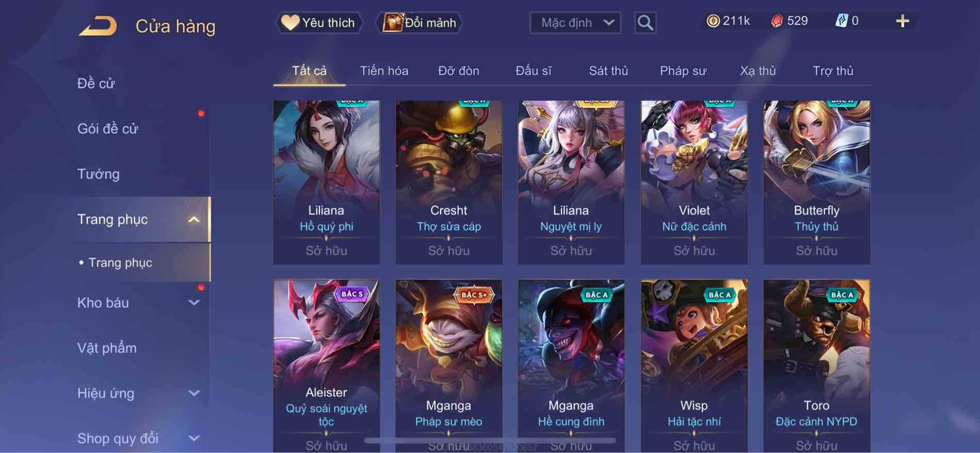The width and height of the screenshot is (980, 453).
Task: Tap the blue voucher currency icon
Action: (x=842, y=21)
